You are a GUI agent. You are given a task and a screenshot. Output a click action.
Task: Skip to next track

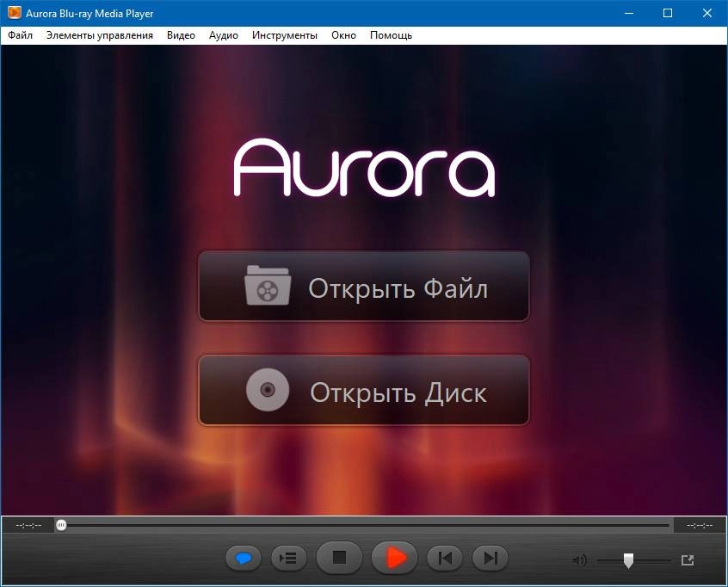[490, 558]
